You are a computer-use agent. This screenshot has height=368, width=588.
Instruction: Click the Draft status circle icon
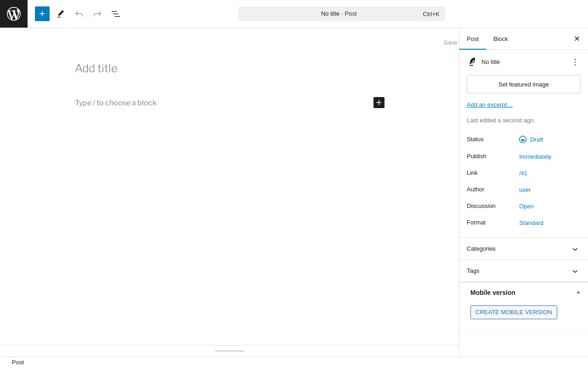tap(523, 139)
